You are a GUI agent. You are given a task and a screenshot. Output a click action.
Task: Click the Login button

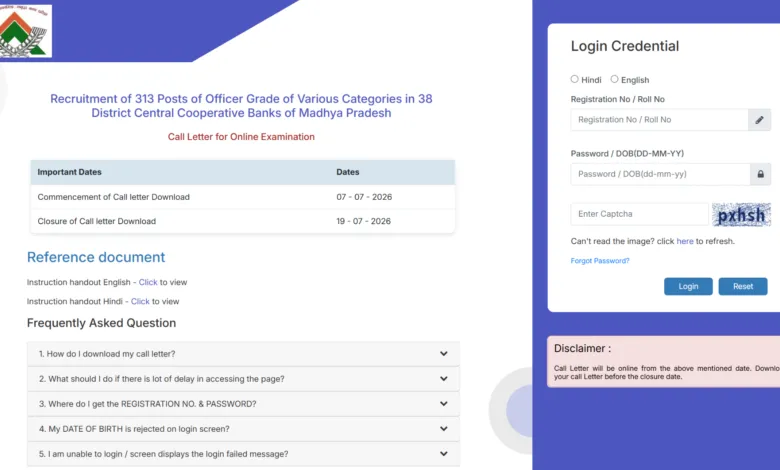pos(688,286)
